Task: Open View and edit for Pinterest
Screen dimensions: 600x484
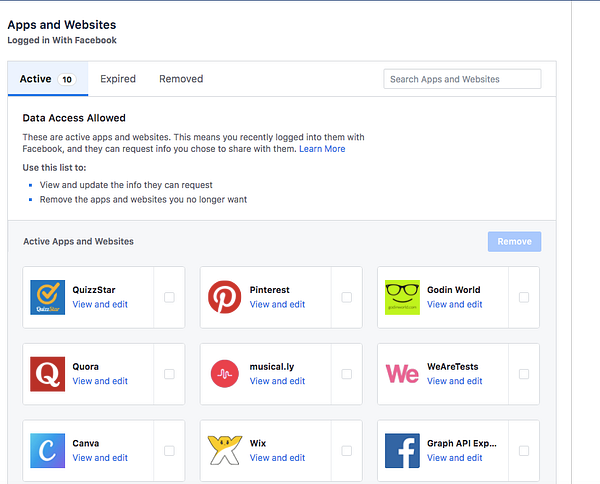Action: click(277, 304)
